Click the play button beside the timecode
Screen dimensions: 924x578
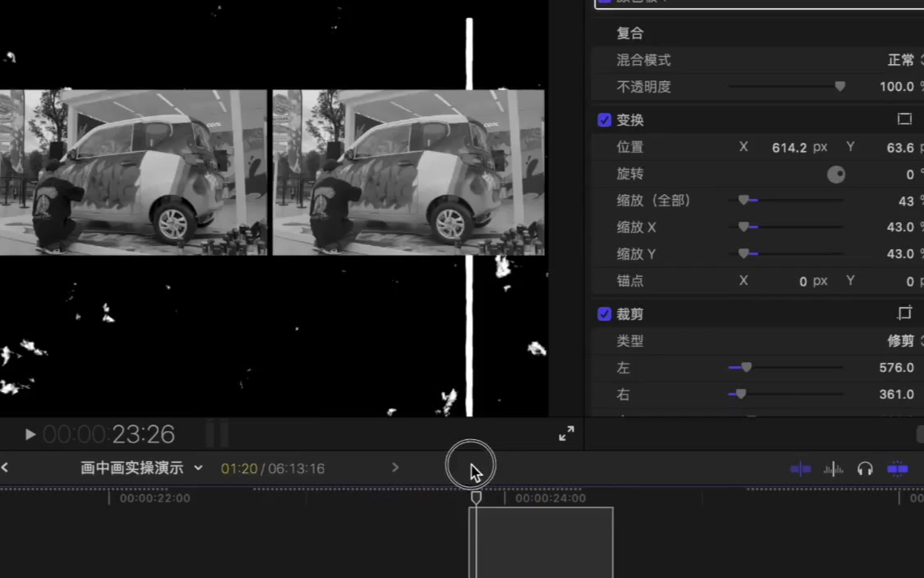[x=30, y=434]
